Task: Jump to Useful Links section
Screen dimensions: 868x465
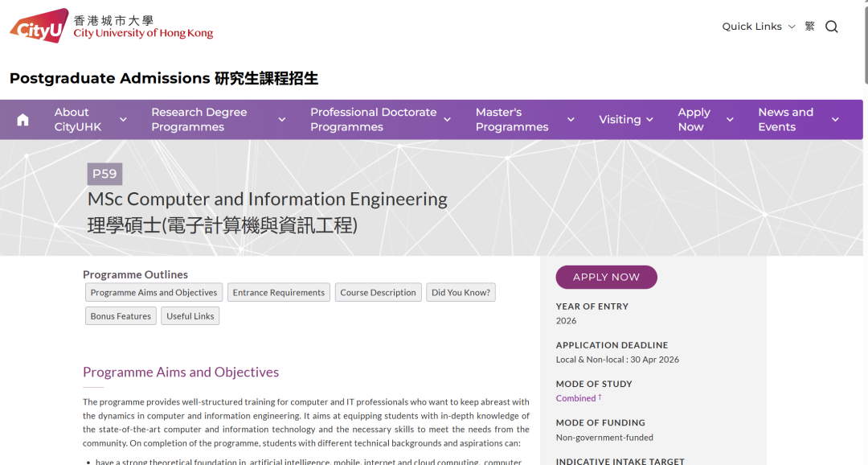Action: point(190,316)
